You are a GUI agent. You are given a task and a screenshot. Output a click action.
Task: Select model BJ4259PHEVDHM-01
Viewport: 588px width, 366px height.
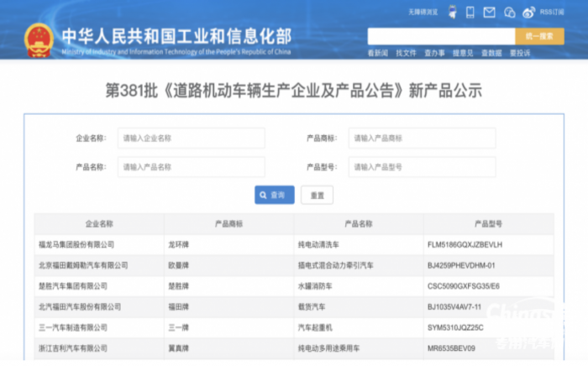click(461, 265)
